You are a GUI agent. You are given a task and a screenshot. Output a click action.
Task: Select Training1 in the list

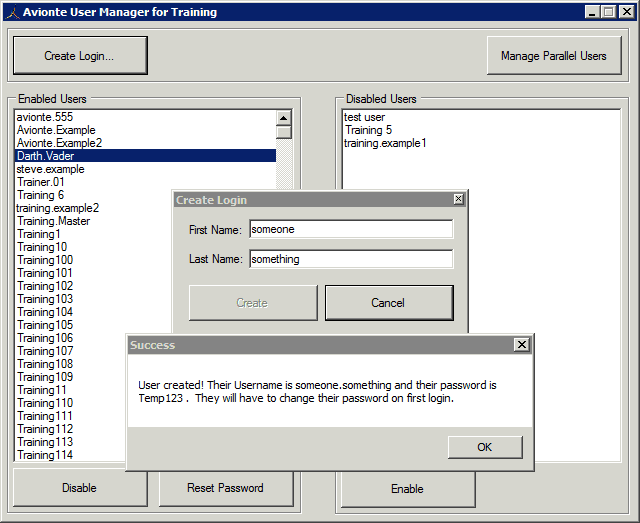(93, 234)
